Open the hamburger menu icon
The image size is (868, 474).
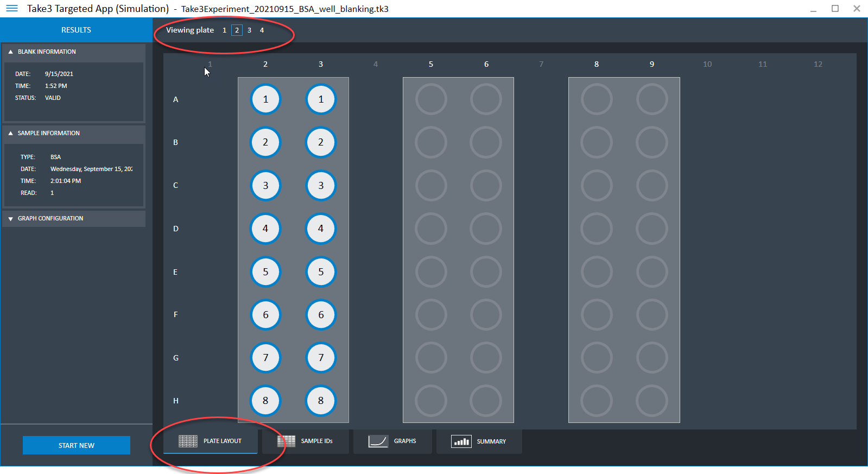coord(11,9)
